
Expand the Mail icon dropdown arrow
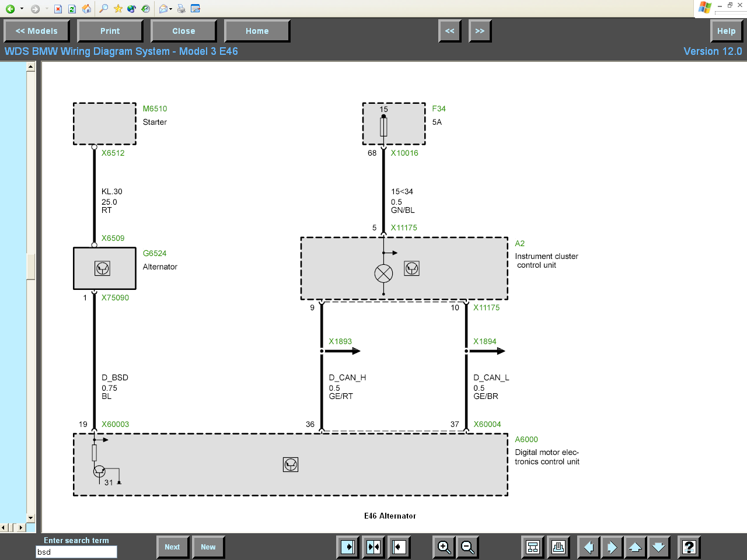(x=171, y=9)
